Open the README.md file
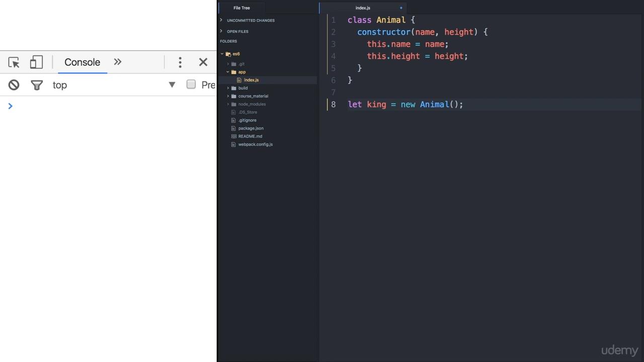Image resolution: width=644 pixels, height=362 pixels. (x=250, y=136)
